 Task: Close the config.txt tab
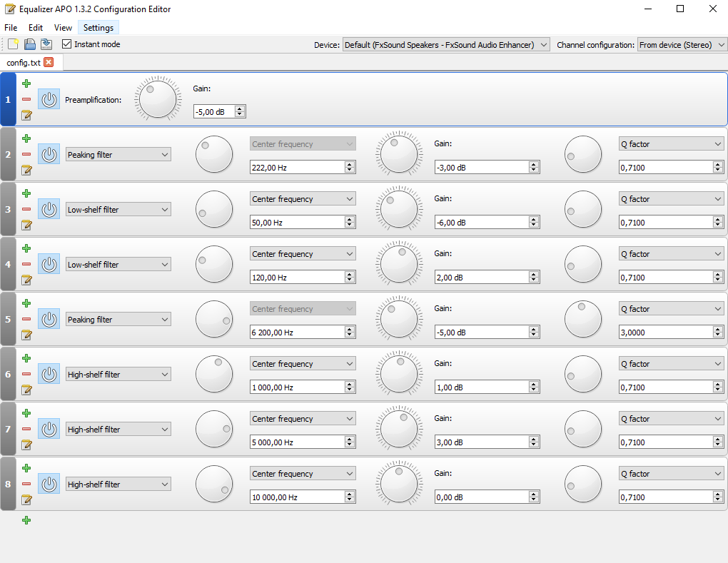coord(49,62)
